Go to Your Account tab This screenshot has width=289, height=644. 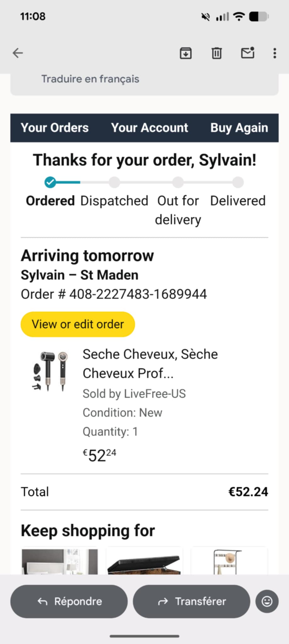(x=149, y=128)
